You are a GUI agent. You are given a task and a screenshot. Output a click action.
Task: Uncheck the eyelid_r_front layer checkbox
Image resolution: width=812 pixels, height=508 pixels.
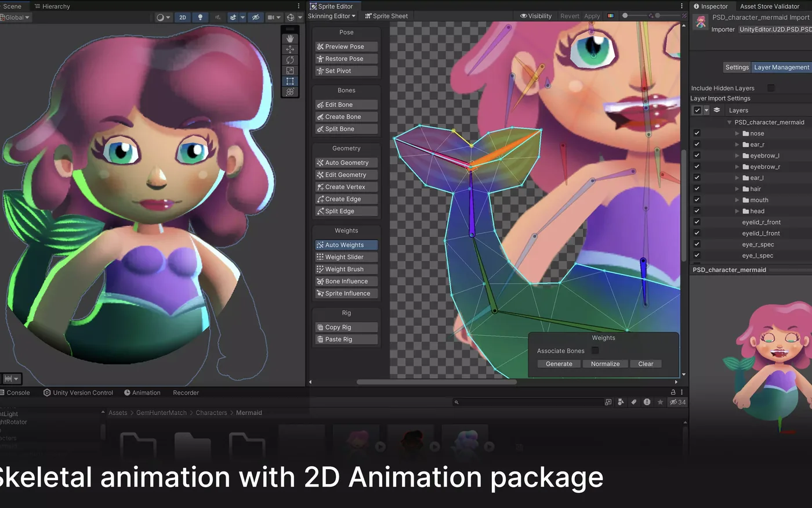pyautogui.click(x=697, y=222)
